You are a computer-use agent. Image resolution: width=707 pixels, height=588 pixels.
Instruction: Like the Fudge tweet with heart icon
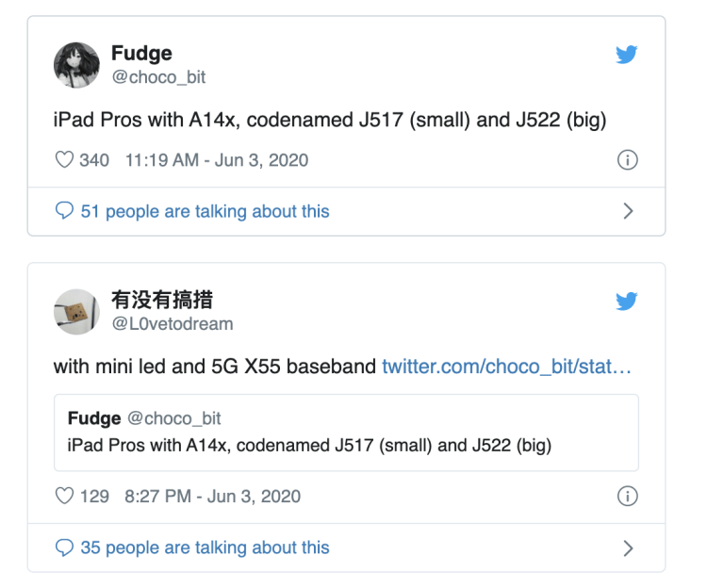(x=64, y=160)
